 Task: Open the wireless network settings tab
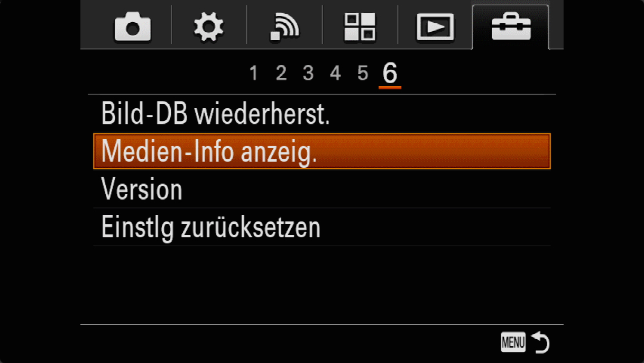pos(284,27)
